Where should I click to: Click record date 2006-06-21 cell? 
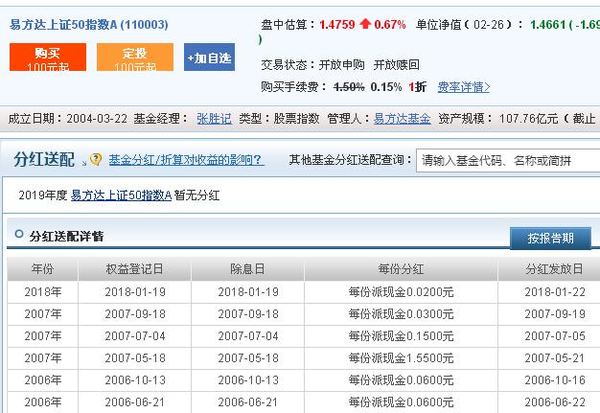135,402
